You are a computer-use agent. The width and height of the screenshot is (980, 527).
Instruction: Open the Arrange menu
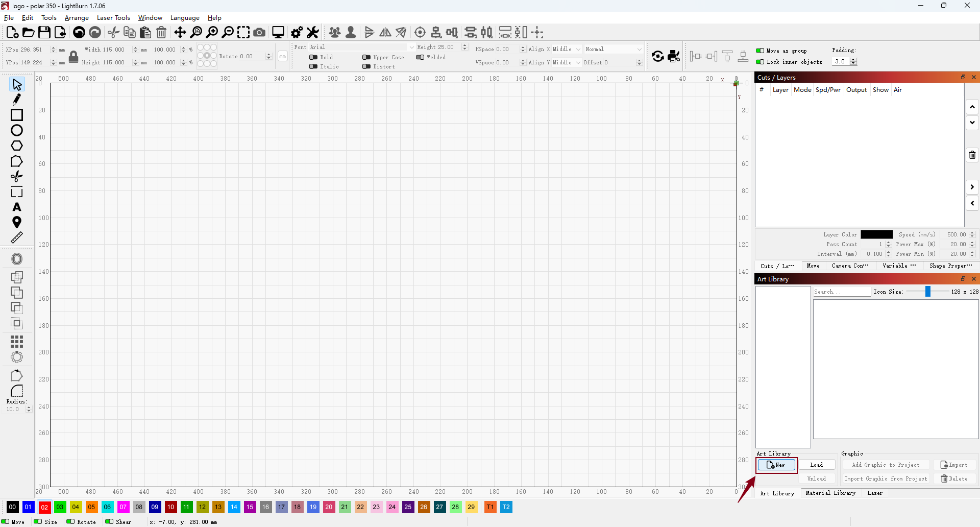click(x=77, y=18)
